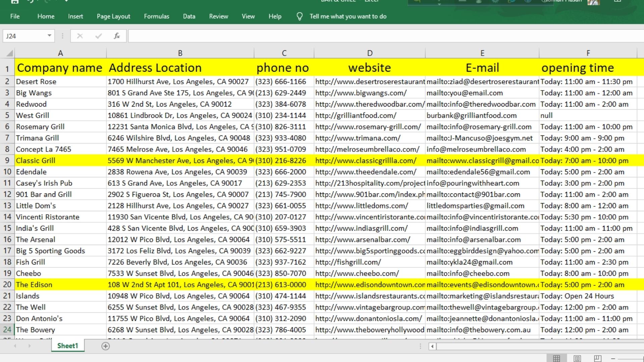Click inside the formula bar input
Screen dimensions: 644x362
[369, 36]
